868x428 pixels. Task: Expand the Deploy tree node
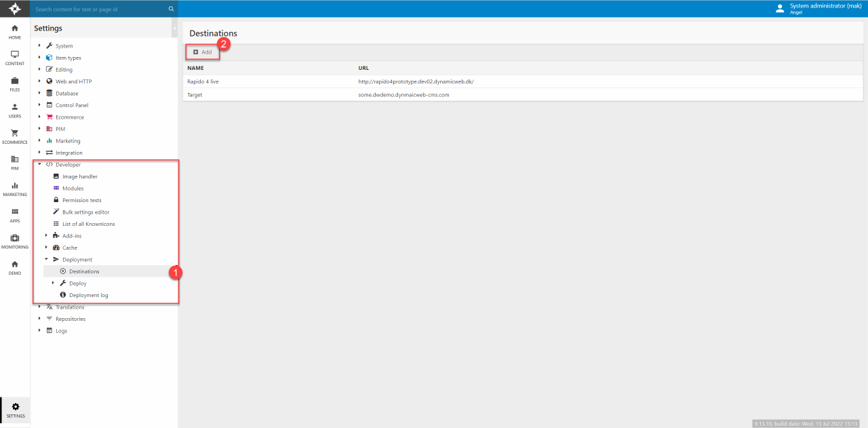(x=54, y=284)
